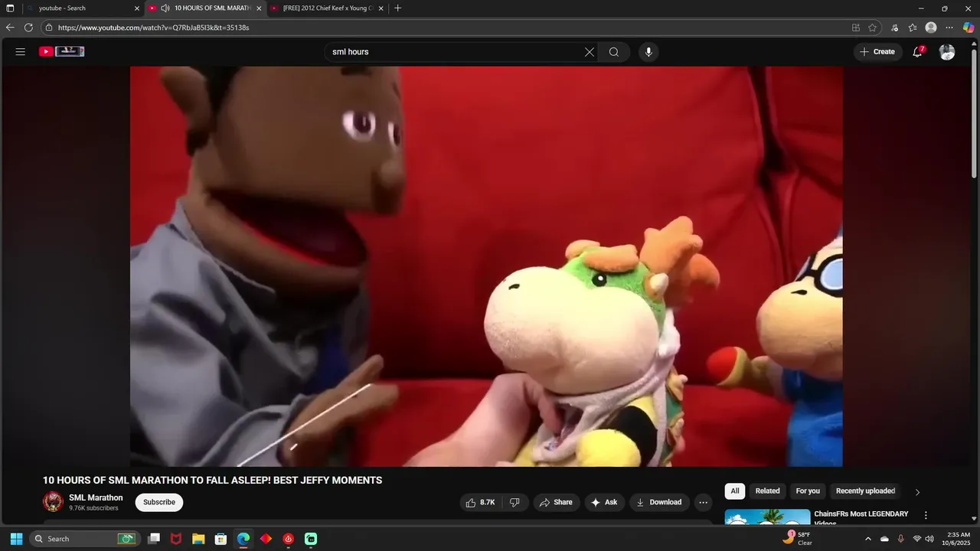Download the video

click(659, 502)
